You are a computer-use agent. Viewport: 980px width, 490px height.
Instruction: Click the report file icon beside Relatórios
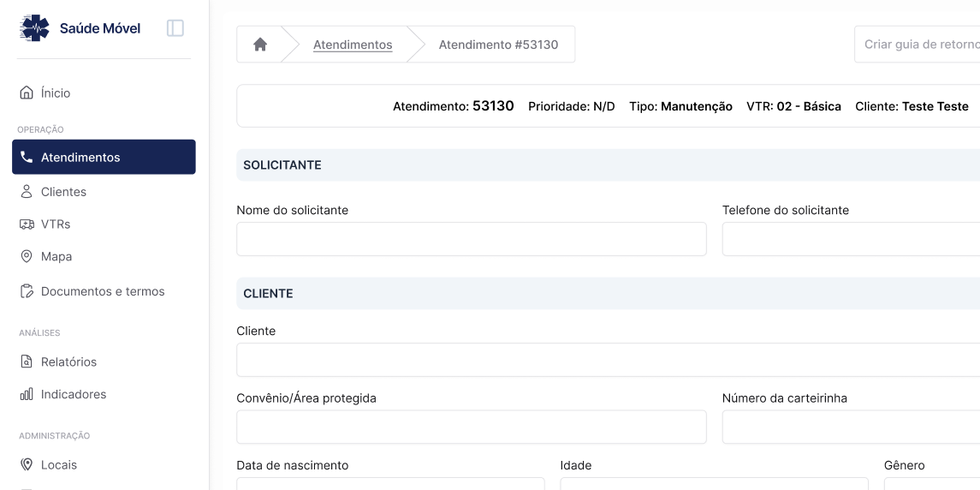coord(27,362)
